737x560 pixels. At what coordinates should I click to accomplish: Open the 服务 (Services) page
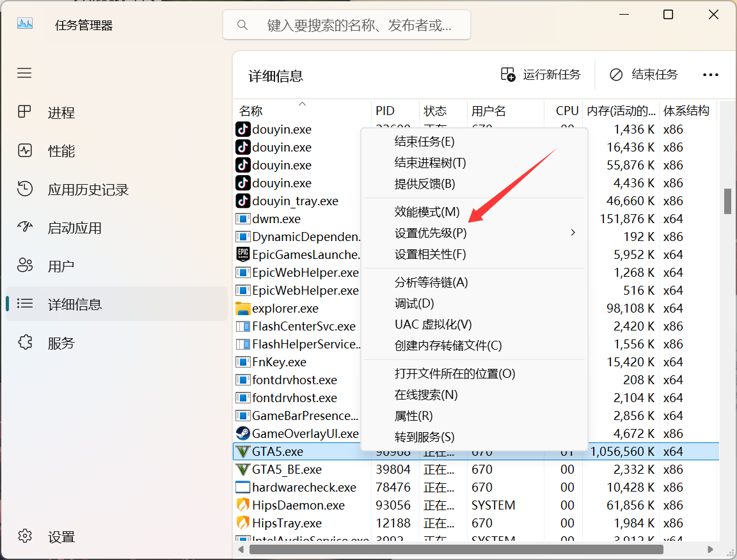(61, 343)
